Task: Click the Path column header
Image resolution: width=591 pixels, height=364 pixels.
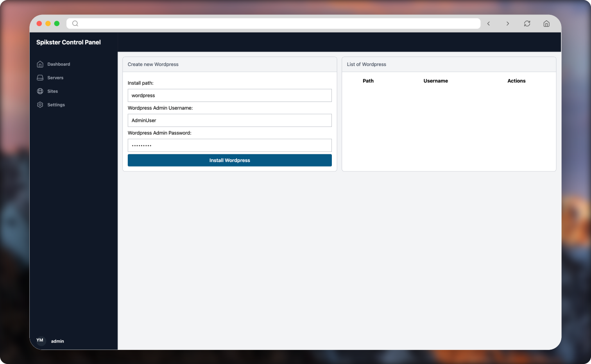Action: (368, 81)
